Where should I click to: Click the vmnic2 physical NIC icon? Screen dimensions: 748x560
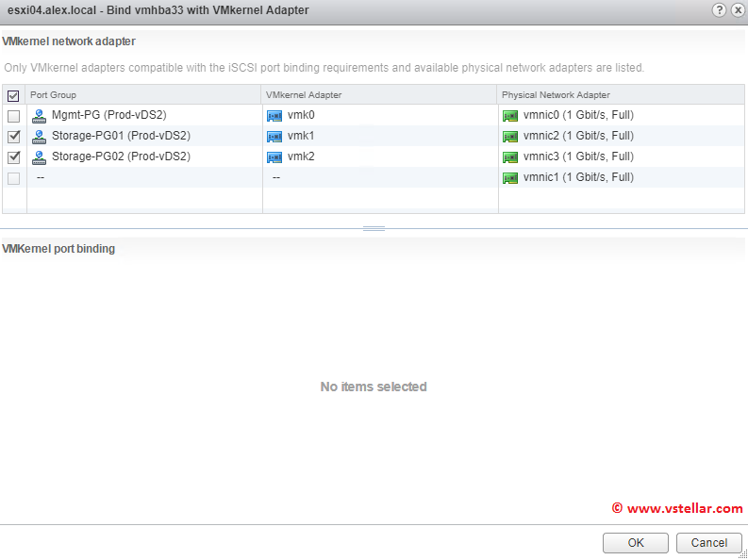tap(510, 137)
